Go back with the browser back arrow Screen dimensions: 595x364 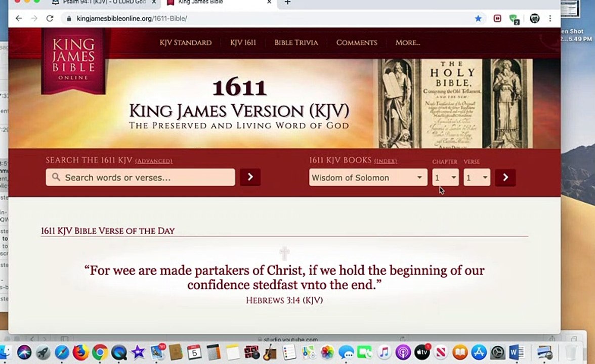point(19,18)
